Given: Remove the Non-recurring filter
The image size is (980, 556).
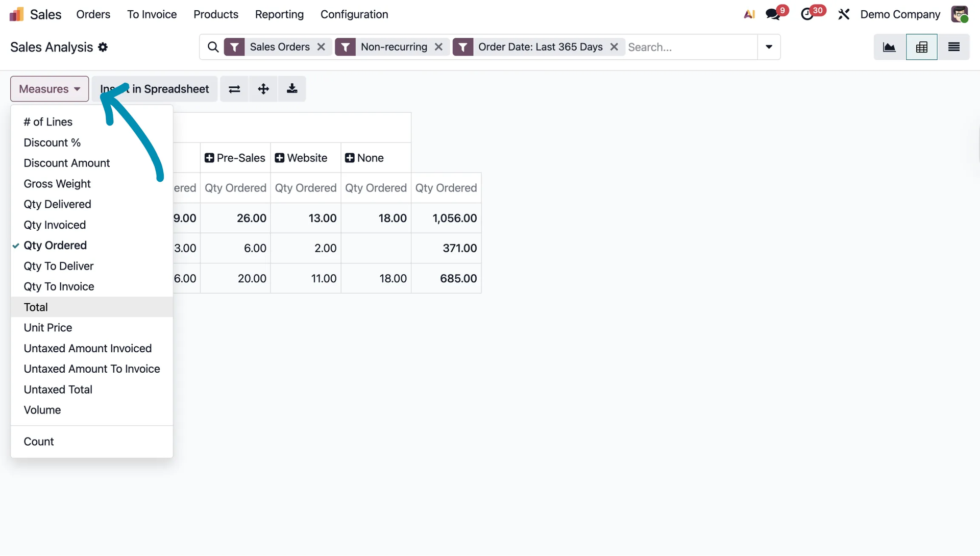Looking at the screenshot, I should (438, 47).
